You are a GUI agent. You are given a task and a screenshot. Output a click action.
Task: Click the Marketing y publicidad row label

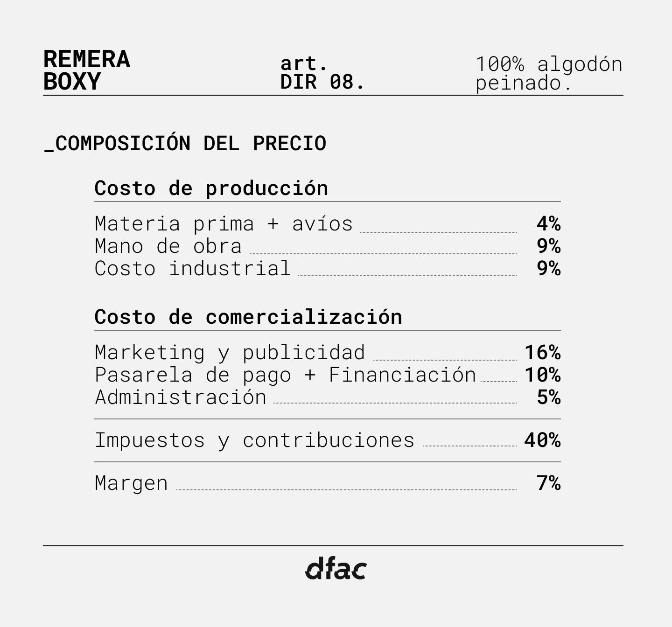(230, 352)
